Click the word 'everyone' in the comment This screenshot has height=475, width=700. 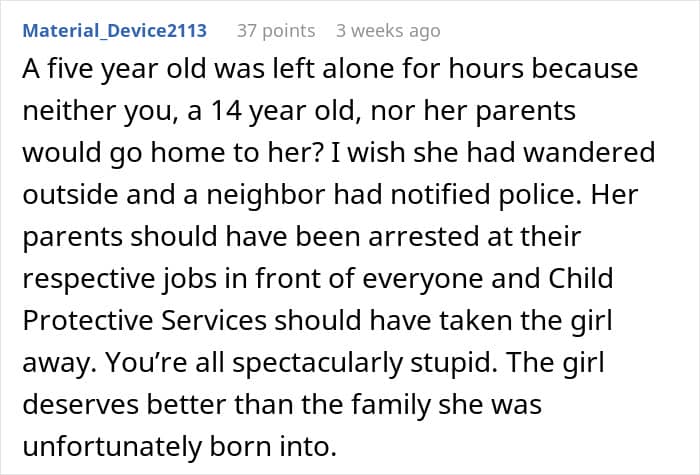(423, 280)
